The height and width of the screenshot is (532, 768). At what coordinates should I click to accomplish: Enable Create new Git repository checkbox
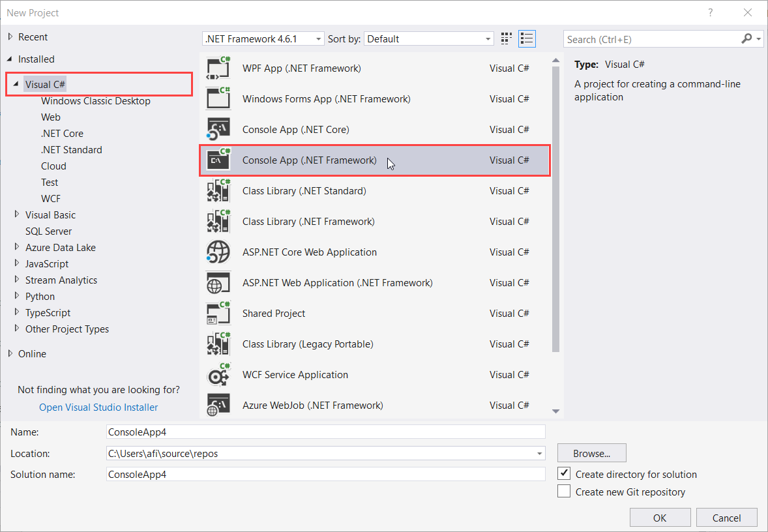tap(564, 492)
